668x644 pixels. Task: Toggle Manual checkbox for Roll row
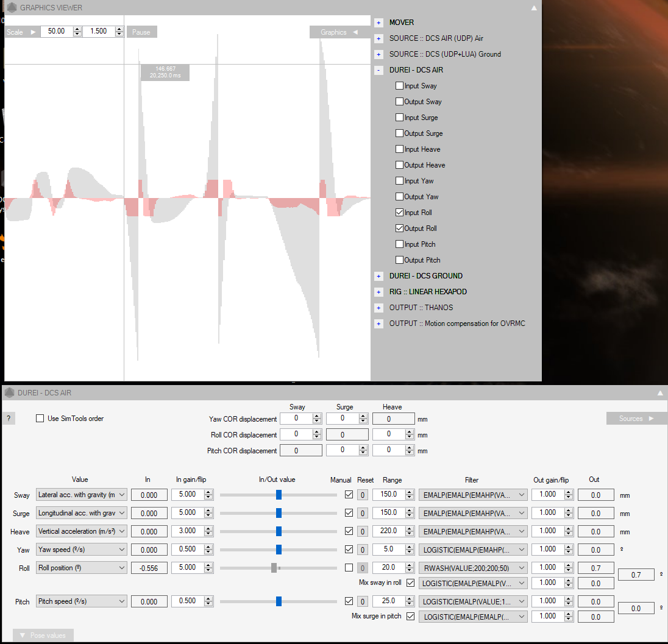point(349,567)
